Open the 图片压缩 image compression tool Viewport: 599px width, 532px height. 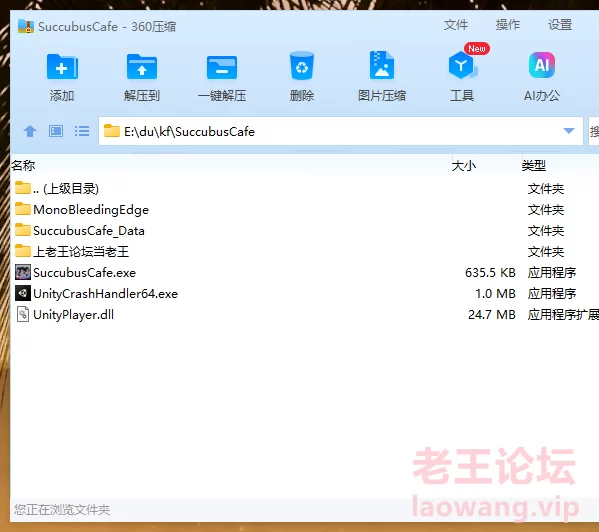point(382,65)
